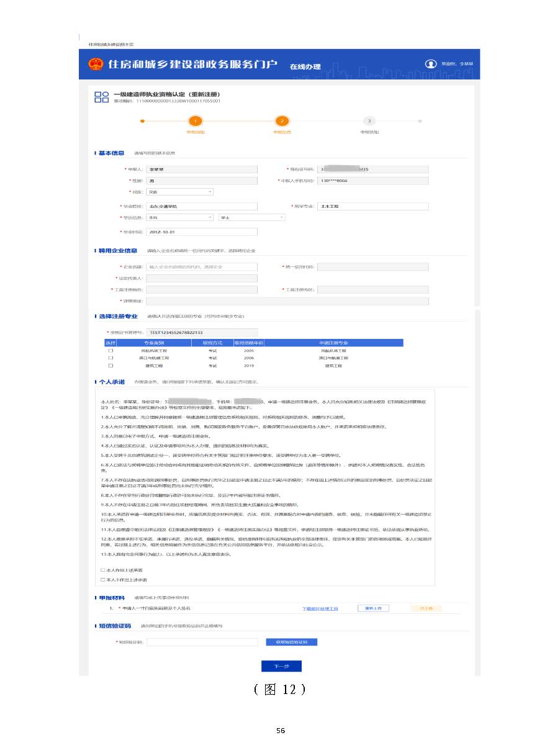Tick 本人作出上述承诺 checkbox
This screenshot has height=748, width=560.
[x=103, y=569]
